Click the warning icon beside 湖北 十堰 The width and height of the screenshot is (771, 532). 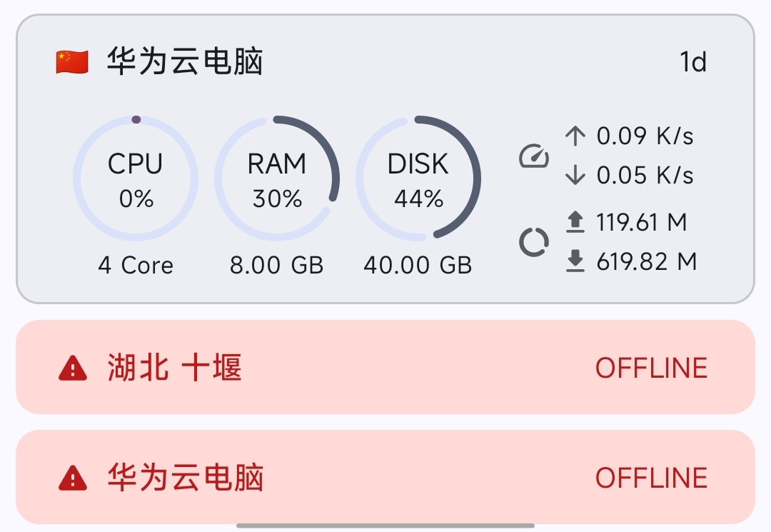[x=72, y=368]
